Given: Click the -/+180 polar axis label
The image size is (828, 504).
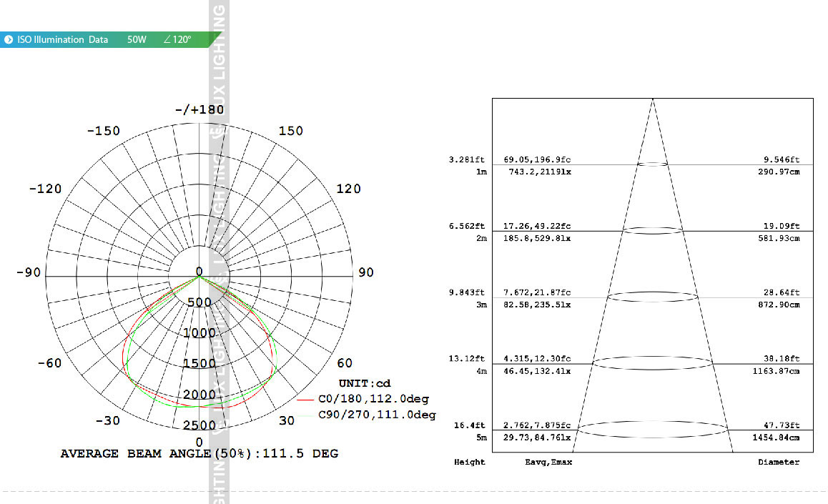Looking at the screenshot, I should (199, 110).
